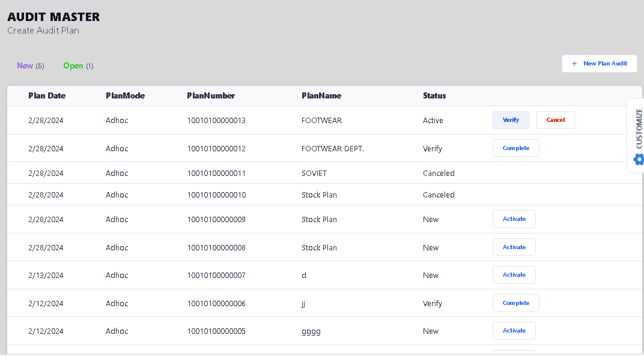
Task: Sort by Plan Date column header
Action: coord(47,95)
